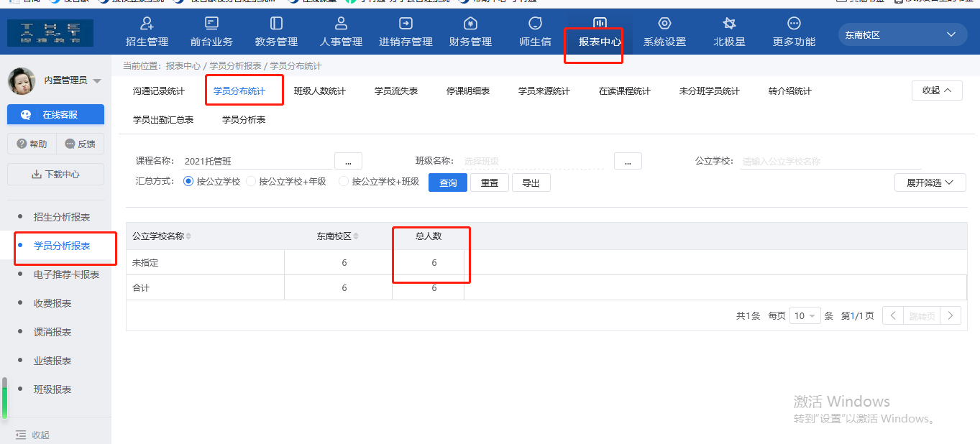Open 教务管理 navigation icon
Image resolution: width=980 pixels, height=444 pixels.
(276, 24)
